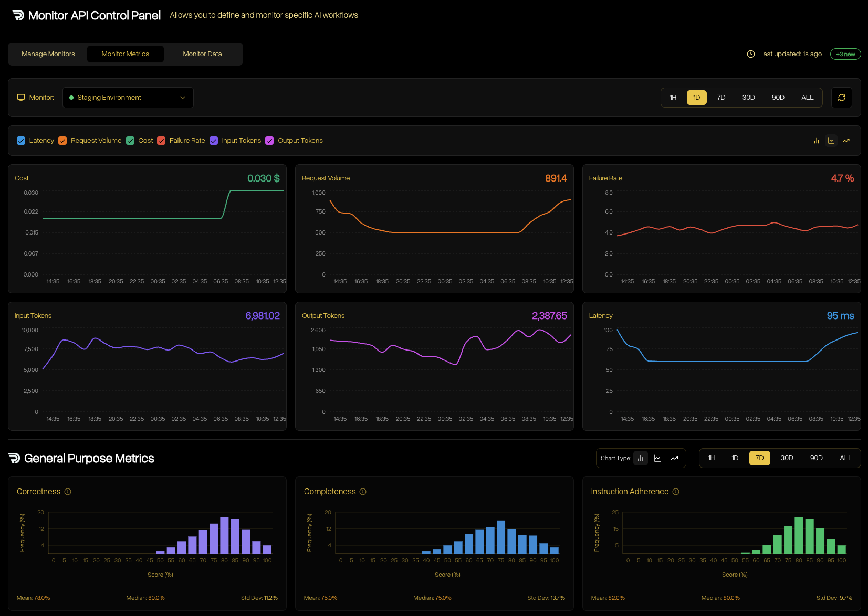Image resolution: width=868 pixels, height=616 pixels.
Task: Click the 1H time range option
Action: [673, 98]
